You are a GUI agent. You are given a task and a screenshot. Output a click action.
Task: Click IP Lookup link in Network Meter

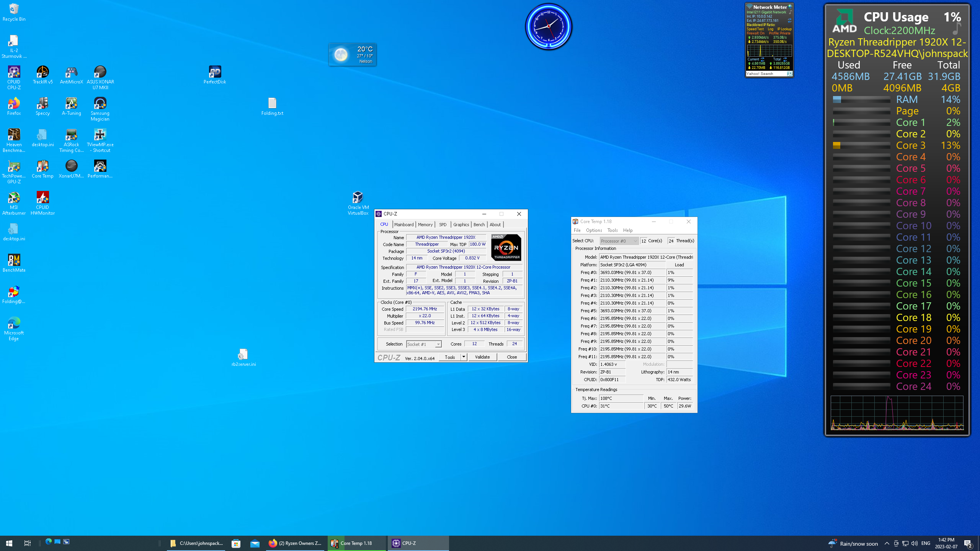point(784,29)
